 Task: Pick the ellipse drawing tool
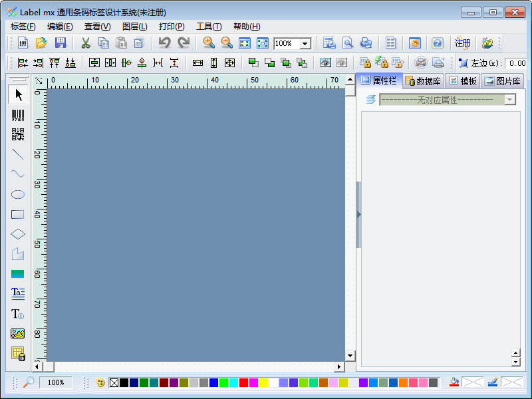[x=18, y=194]
